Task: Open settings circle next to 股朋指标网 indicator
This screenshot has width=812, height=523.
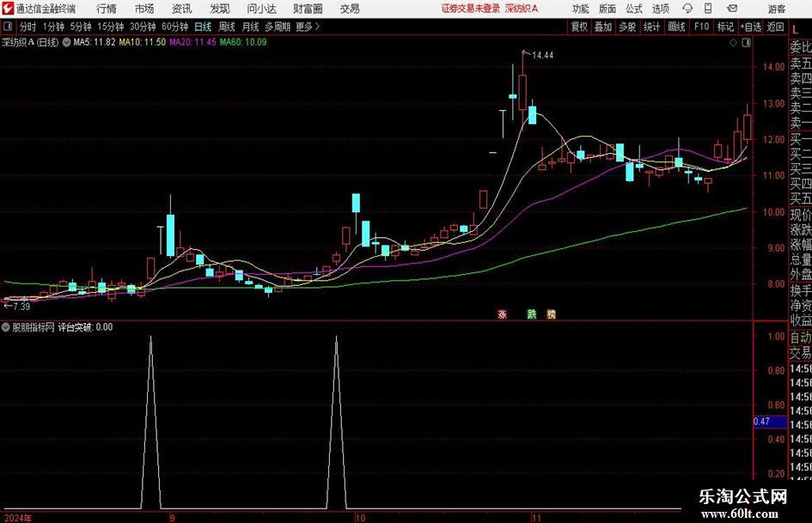Action: pos(6,327)
